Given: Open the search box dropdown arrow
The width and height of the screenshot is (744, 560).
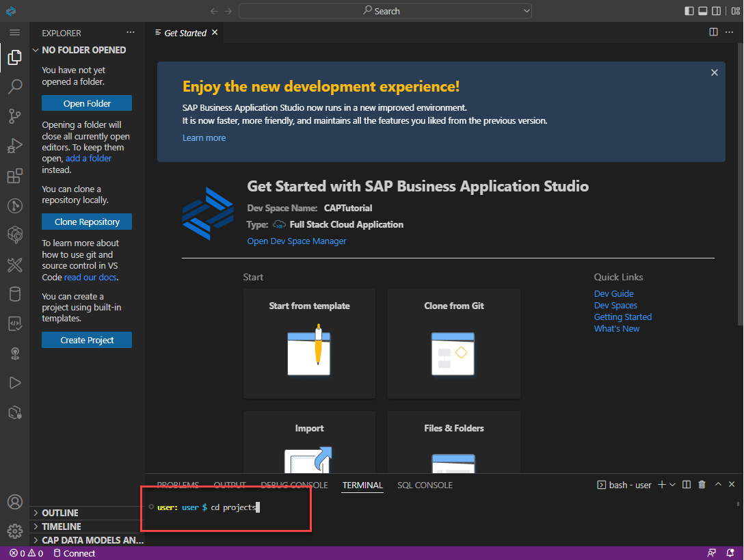Looking at the screenshot, I should point(527,11).
